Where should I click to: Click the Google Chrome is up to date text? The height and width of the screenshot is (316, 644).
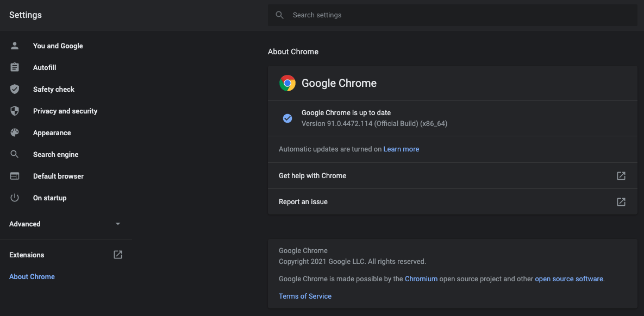click(346, 112)
